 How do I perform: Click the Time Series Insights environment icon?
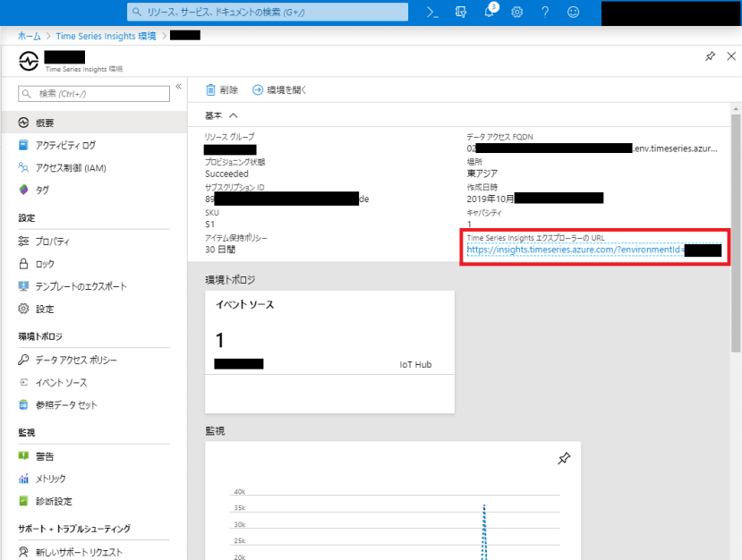(x=29, y=61)
